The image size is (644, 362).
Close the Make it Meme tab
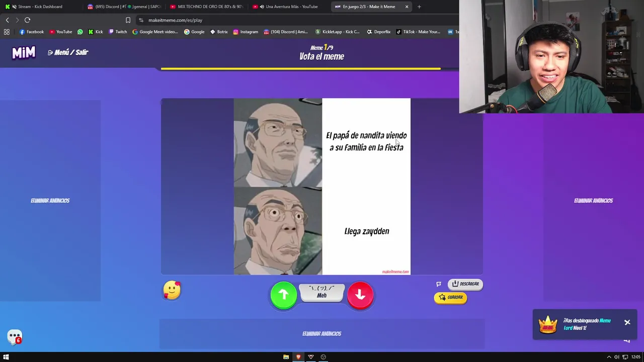[x=407, y=7]
